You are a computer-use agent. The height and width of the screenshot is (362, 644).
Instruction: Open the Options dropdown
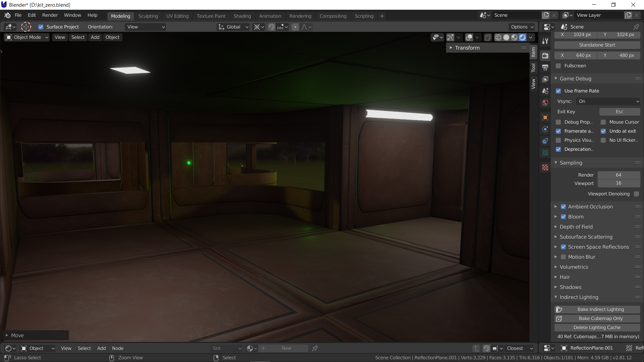point(522,27)
